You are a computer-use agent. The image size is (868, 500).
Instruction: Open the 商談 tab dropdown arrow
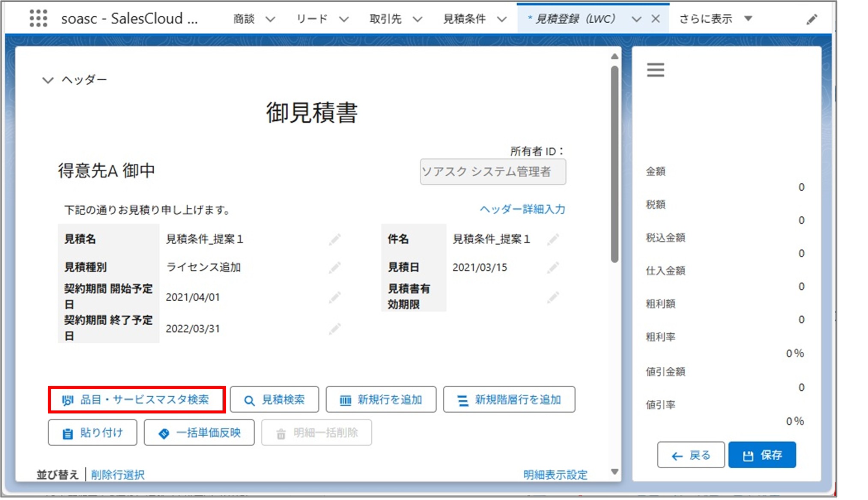270,19
